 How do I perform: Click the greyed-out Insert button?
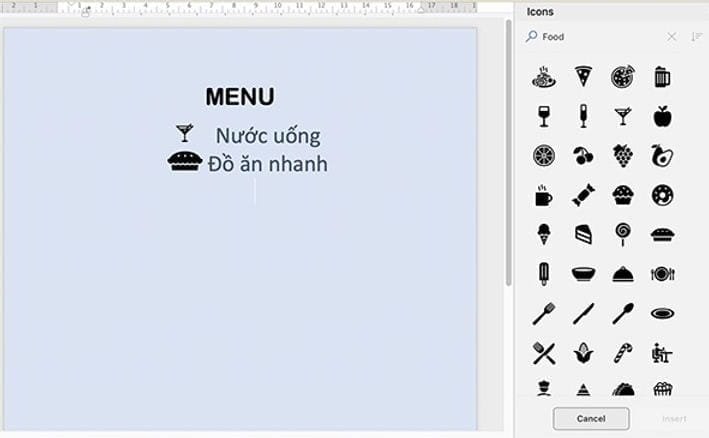tap(674, 419)
